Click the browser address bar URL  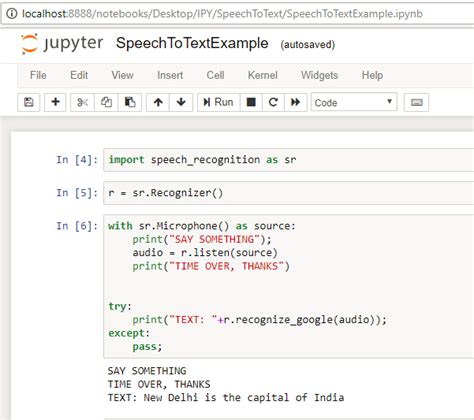(222, 14)
